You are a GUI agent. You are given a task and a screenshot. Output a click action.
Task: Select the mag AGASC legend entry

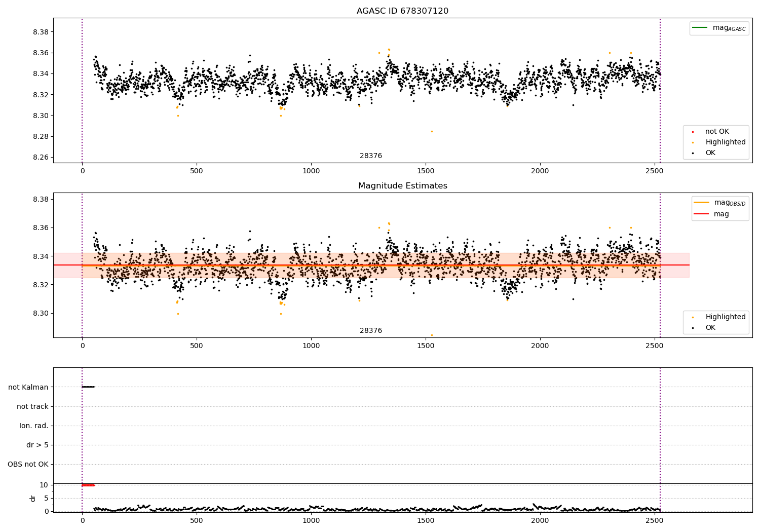point(719,28)
